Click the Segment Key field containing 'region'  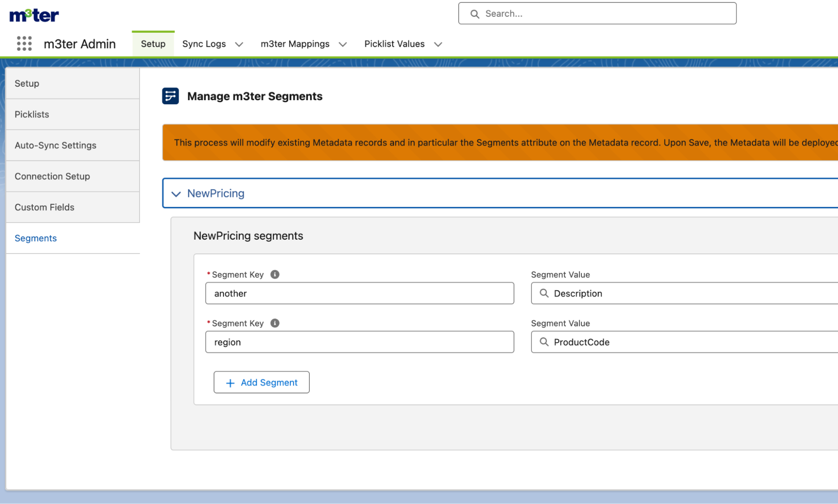(359, 342)
